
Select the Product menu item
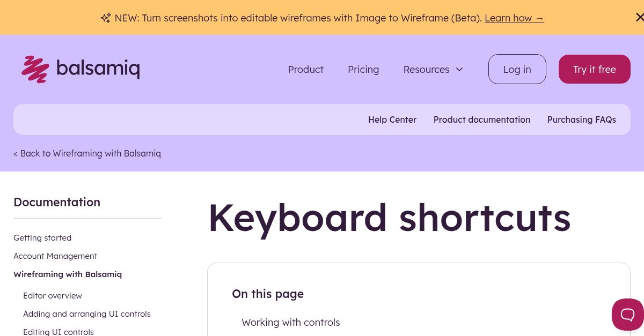305,69
